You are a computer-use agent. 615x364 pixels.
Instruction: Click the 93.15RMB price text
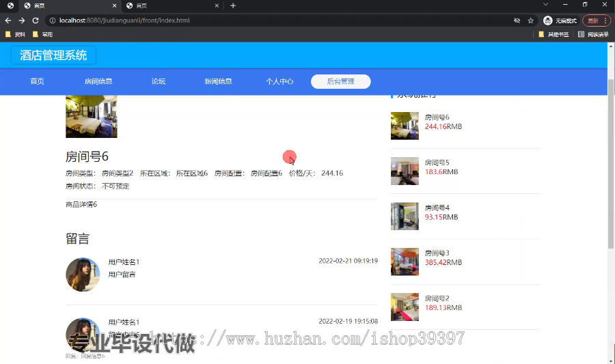click(441, 217)
